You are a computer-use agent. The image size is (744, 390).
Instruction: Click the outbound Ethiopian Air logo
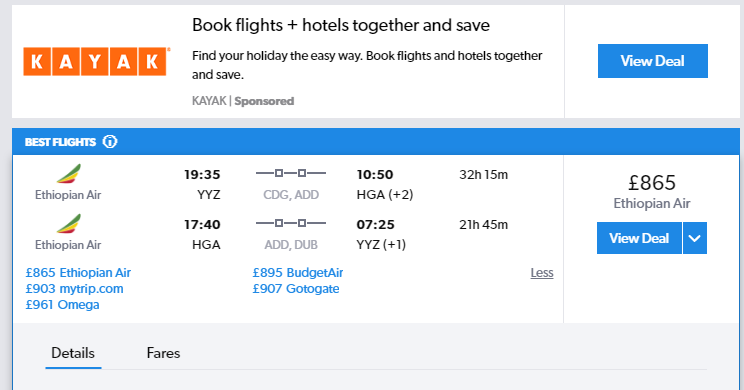(69, 174)
